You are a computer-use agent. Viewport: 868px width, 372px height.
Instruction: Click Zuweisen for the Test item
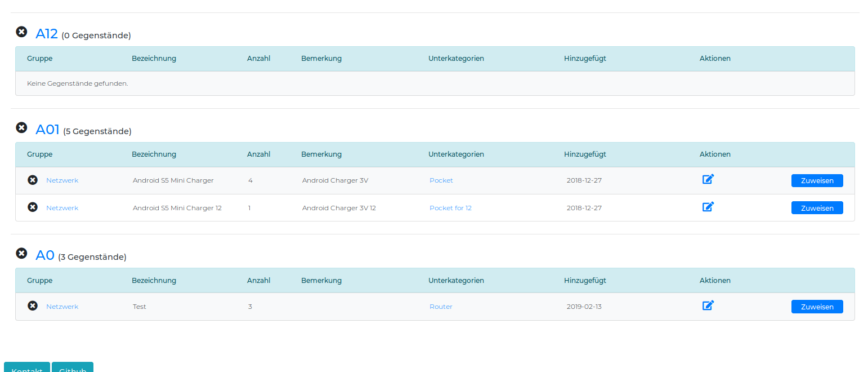pyautogui.click(x=817, y=307)
